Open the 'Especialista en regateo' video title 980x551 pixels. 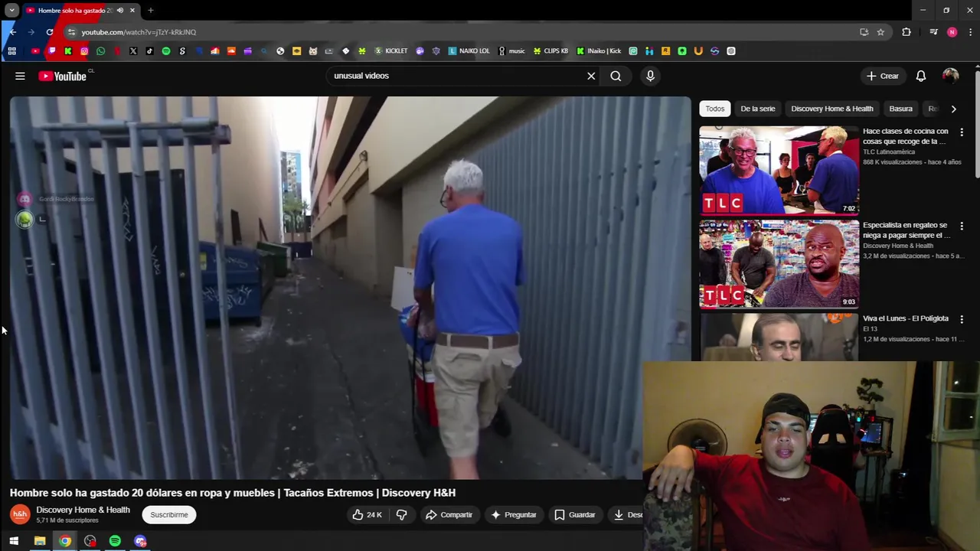906,230
